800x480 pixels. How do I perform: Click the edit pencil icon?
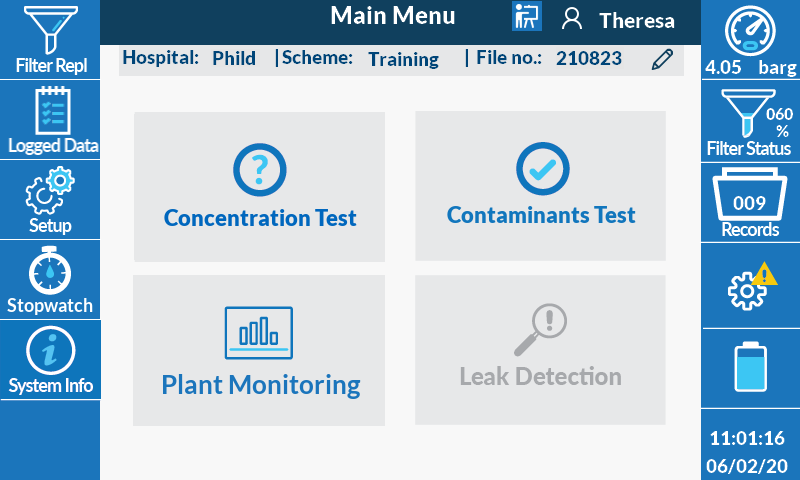coord(661,59)
